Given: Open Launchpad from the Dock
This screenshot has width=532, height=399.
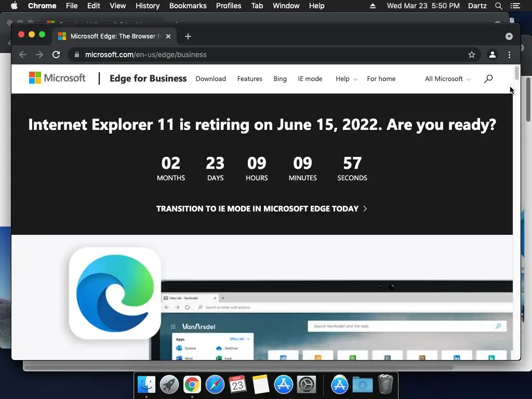Looking at the screenshot, I should point(169,384).
